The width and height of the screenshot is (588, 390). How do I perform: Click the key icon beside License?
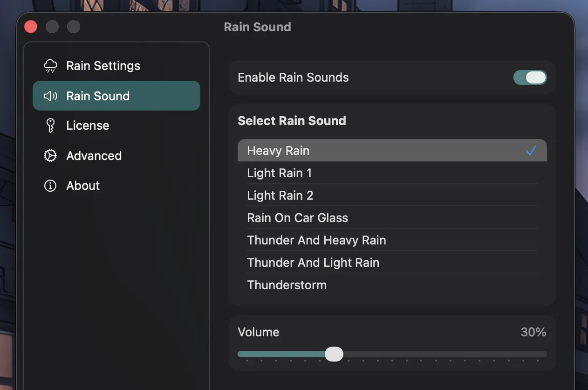click(50, 125)
